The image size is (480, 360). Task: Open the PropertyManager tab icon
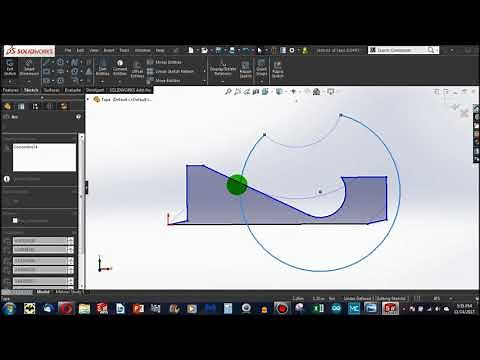21,106
